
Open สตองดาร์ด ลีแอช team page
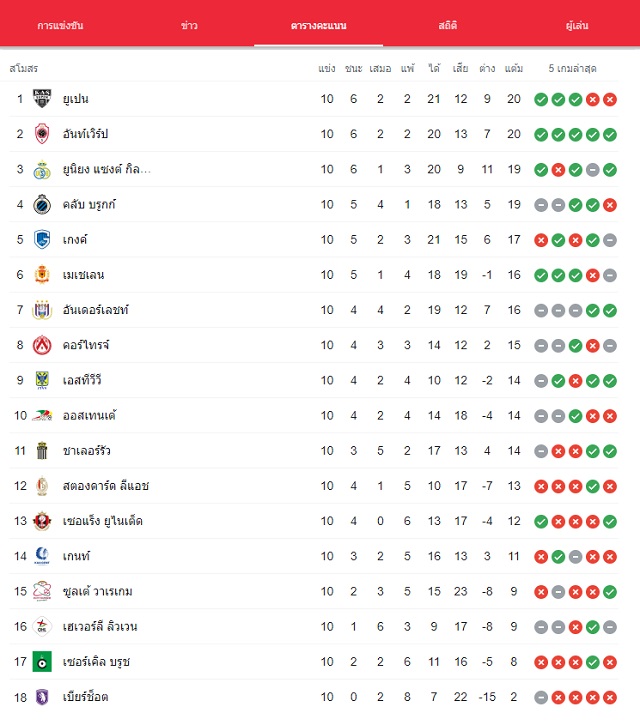(x=106, y=485)
